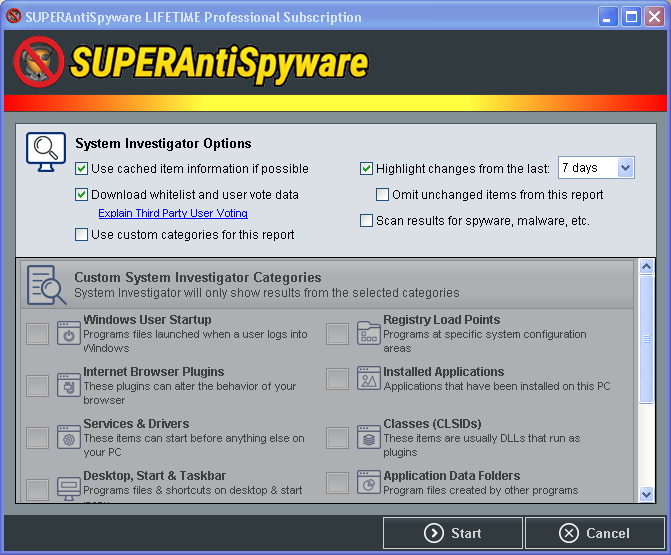
Task: Minimize the SUPERAntiSpyware window
Action: pyautogui.click(x=608, y=17)
